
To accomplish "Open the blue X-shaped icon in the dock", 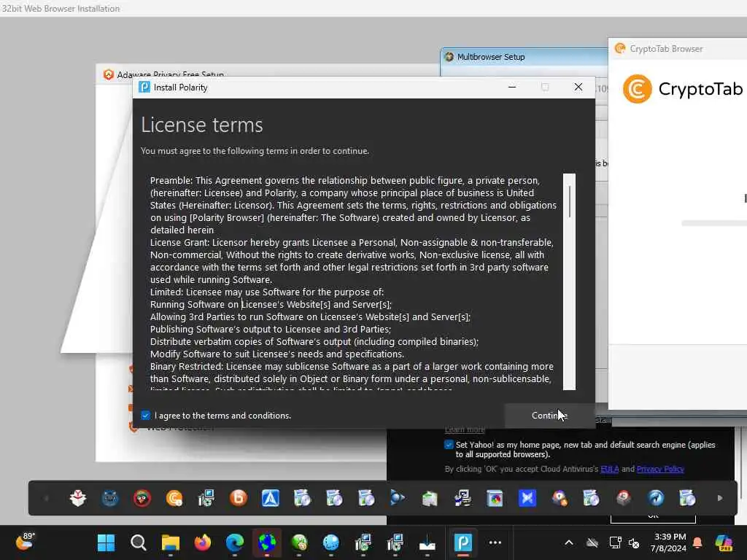I will [527, 498].
